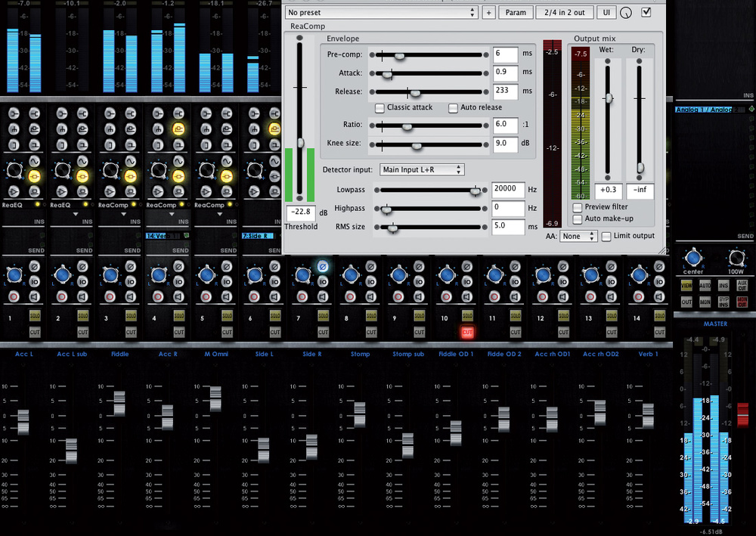Solo track 1 Acc L
The height and width of the screenshot is (536, 756).
point(35,316)
